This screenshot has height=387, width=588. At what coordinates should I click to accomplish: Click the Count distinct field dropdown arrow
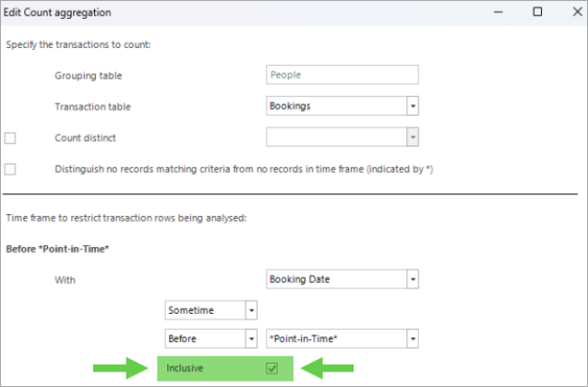tap(413, 137)
